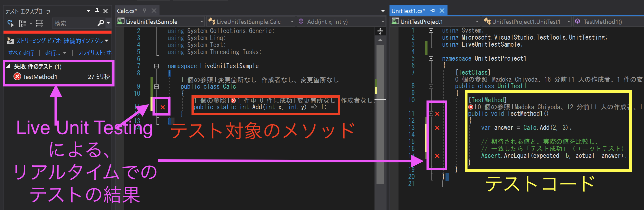
Task: Switch to the Calc.cs* tab
Action: coord(127,11)
